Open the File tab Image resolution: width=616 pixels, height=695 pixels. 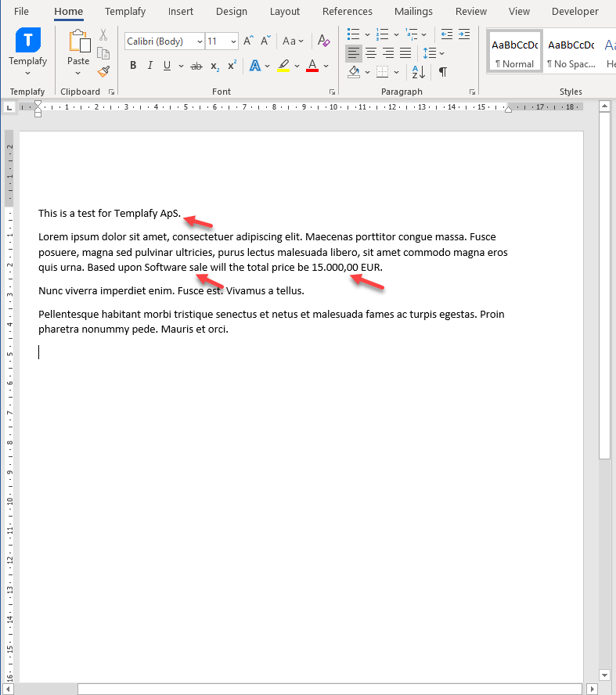(21, 12)
